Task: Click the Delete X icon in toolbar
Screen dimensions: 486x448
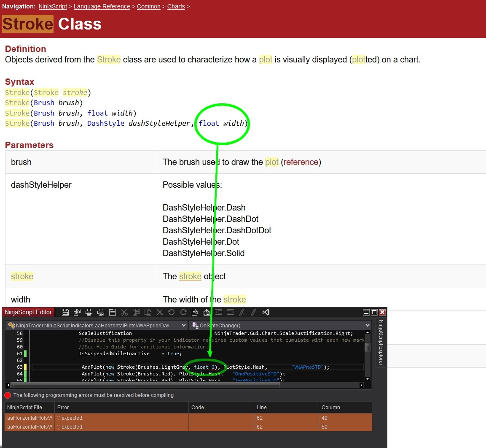Action: point(160,312)
